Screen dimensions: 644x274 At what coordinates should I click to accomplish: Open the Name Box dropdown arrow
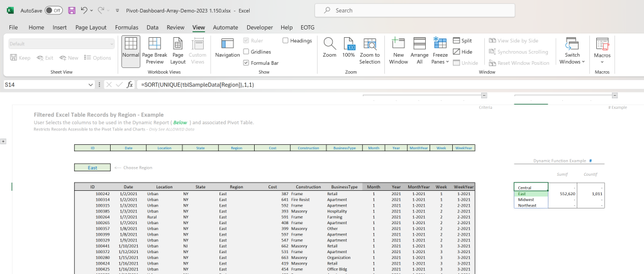tap(91, 85)
